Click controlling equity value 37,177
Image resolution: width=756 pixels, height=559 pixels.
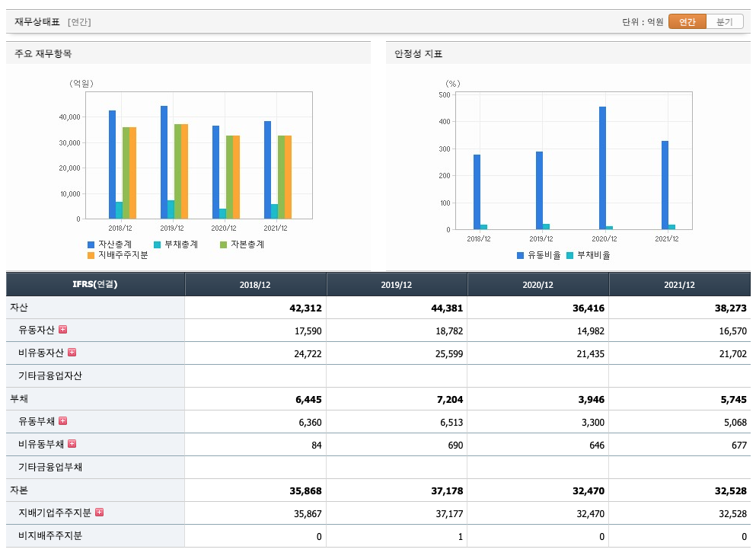pos(449,513)
